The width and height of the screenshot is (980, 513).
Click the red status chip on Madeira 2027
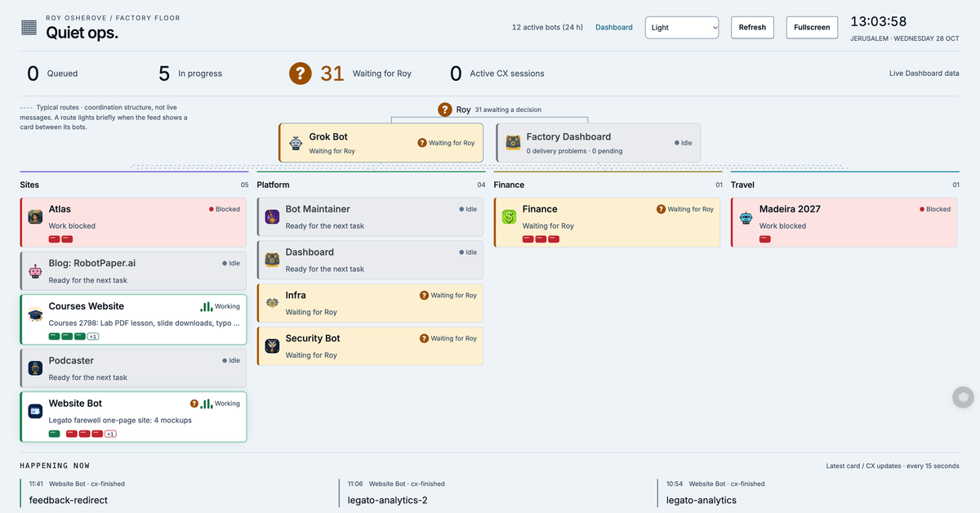tap(765, 239)
